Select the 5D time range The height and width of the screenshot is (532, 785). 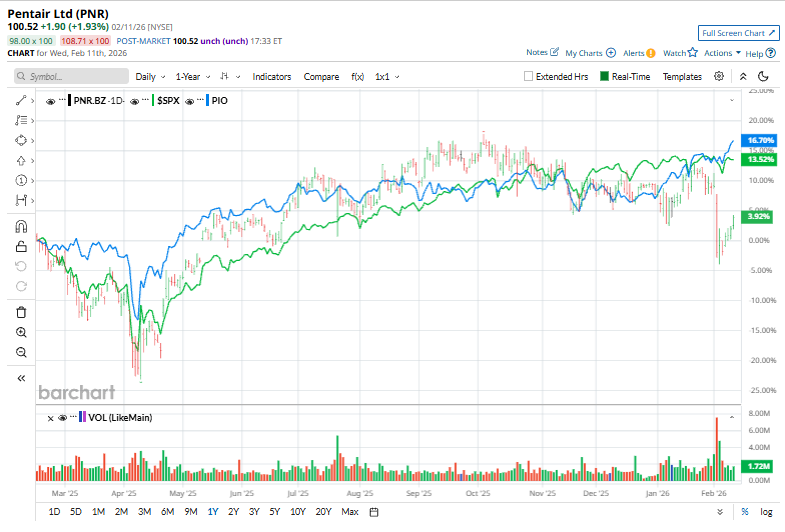pyautogui.click(x=76, y=512)
